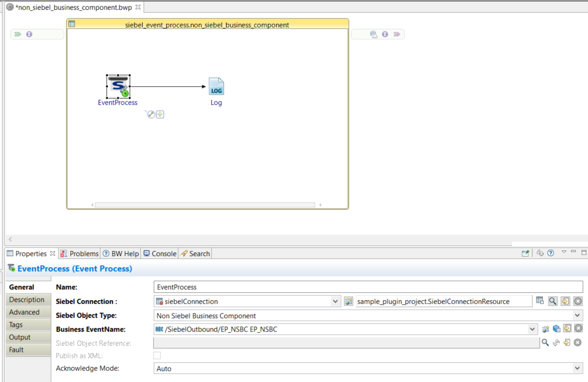
Task: Click the green plus add-activity icon
Action: click(x=160, y=114)
